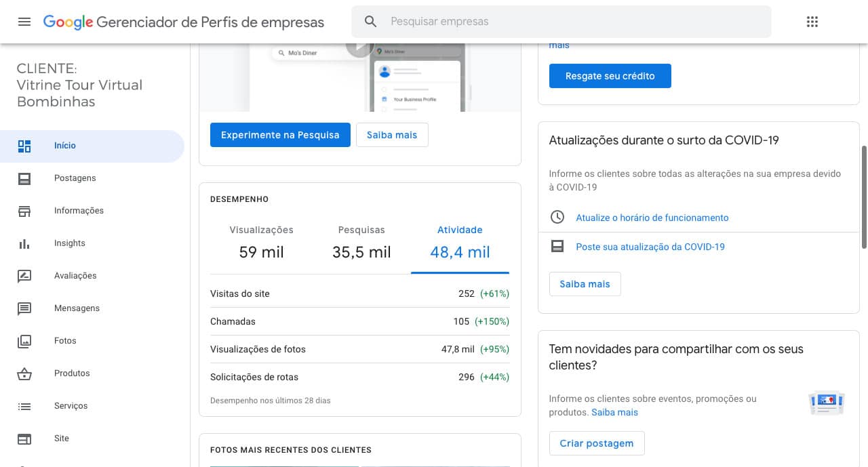The width and height of the screenshot is (868, 467).
Task: Click the Início dashboard icon
Action: pos(24,146)
